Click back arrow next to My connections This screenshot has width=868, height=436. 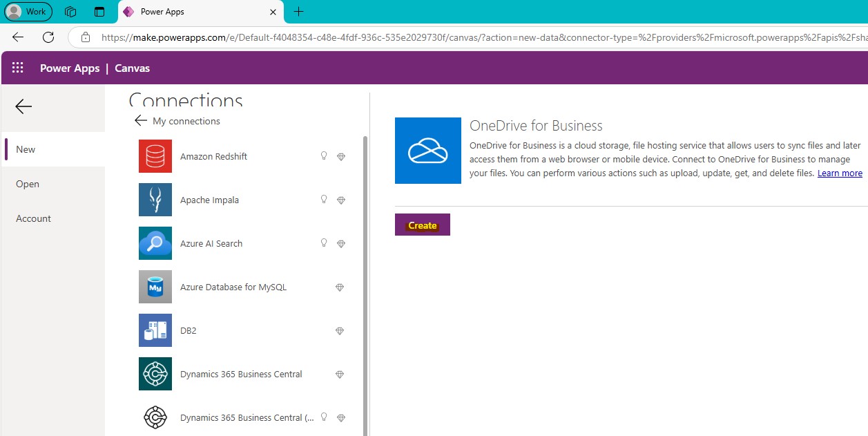pos(141,121)
